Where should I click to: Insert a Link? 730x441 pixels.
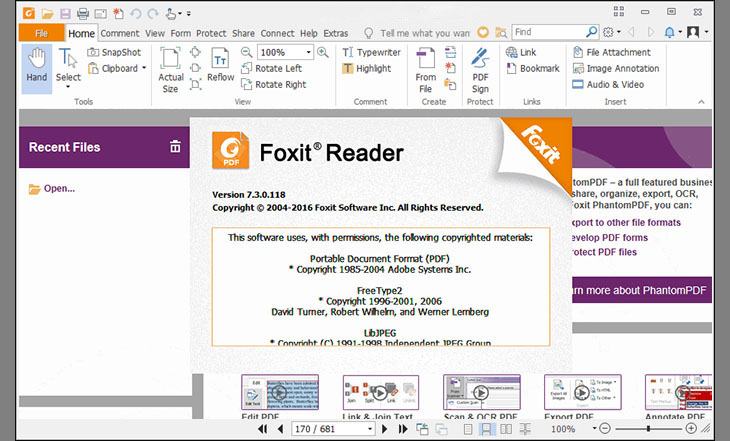click(x=521, y=52)
